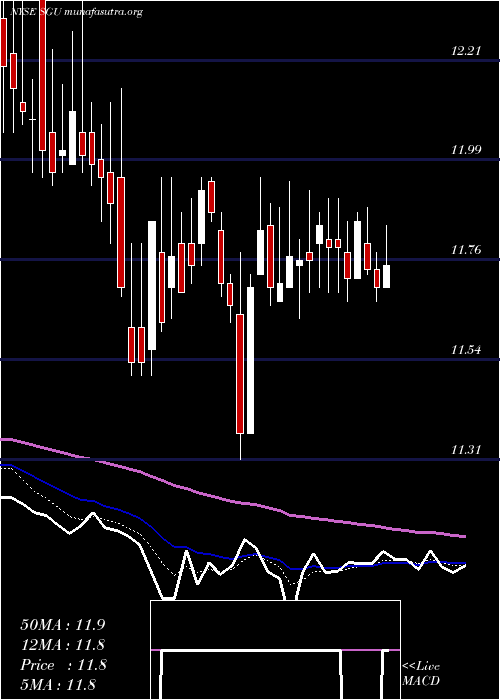Click the MACD indicator box panel
This screenshot has width=500, height=700.
pyautogui.click(x=275, y=650)
